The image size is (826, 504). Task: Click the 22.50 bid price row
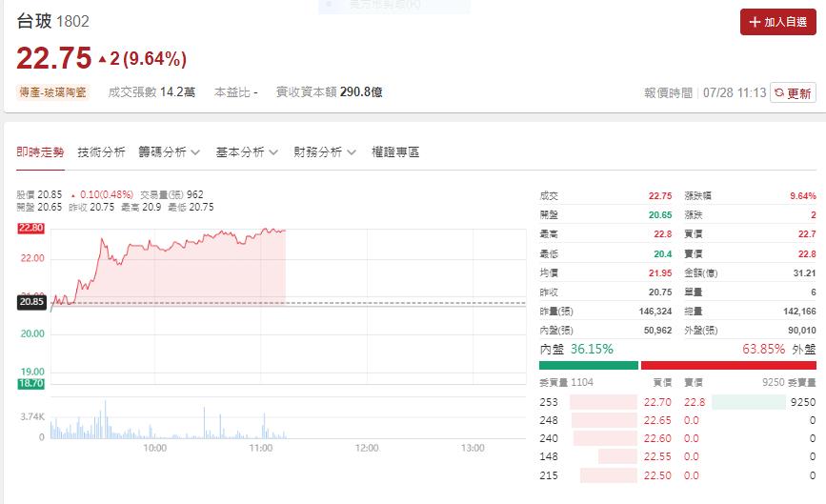(605, 475)
